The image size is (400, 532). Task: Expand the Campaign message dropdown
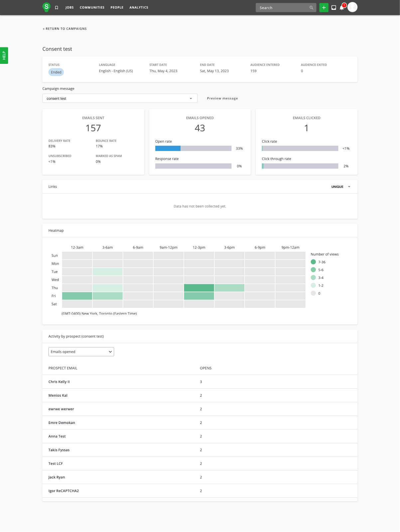[x=120, y=98]
